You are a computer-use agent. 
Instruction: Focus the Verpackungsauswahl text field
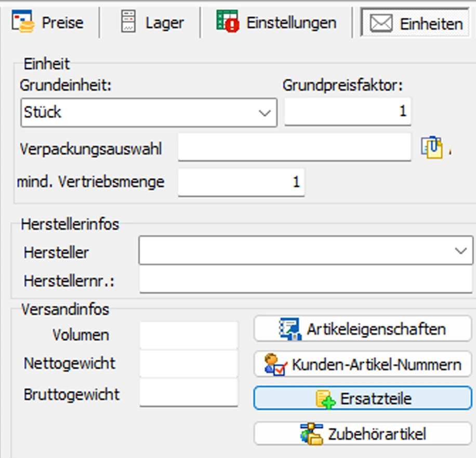tap(294, 149)
